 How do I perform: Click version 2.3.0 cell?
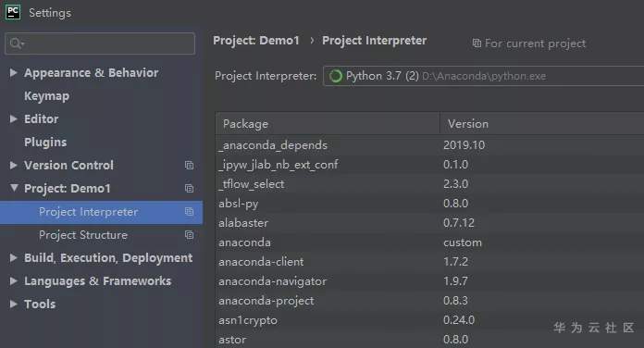pos(455,183)
